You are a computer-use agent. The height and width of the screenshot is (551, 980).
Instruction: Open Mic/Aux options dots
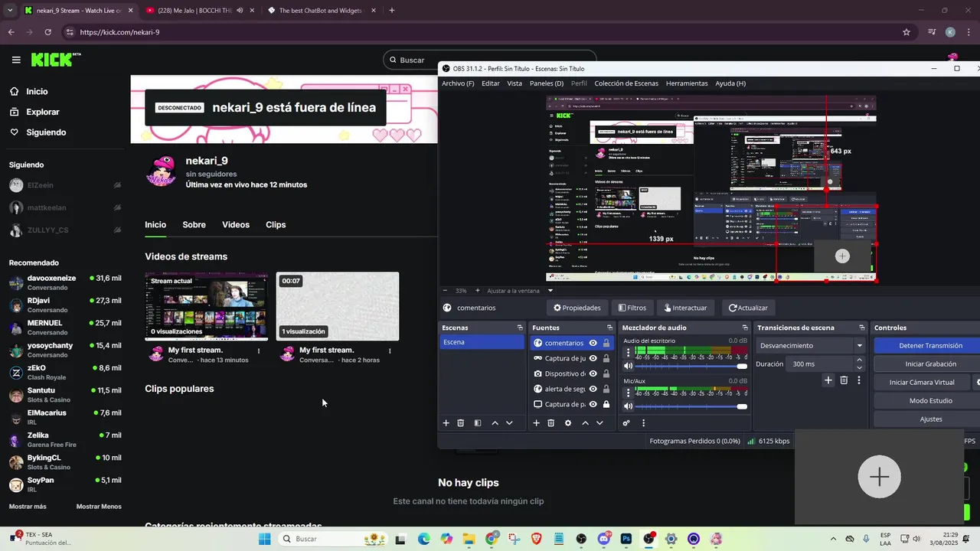tap(629, 393)
